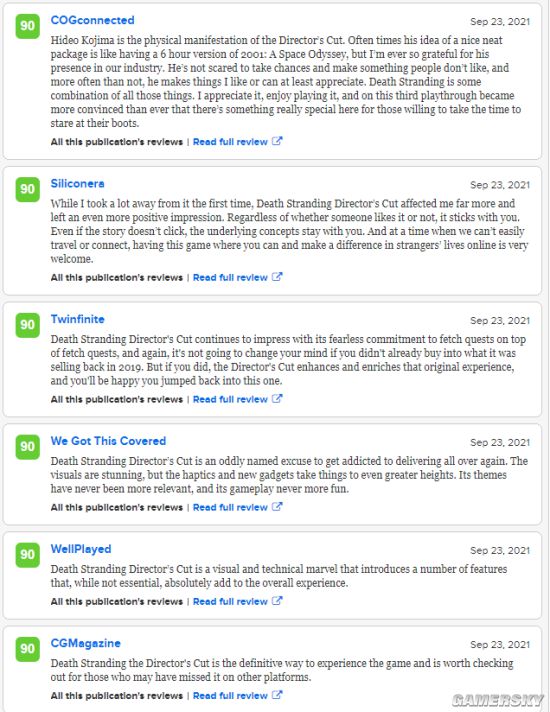Open the Twinfinite publication link
Image resolution: width=550 pixels, height=712 pixels.
78,319
